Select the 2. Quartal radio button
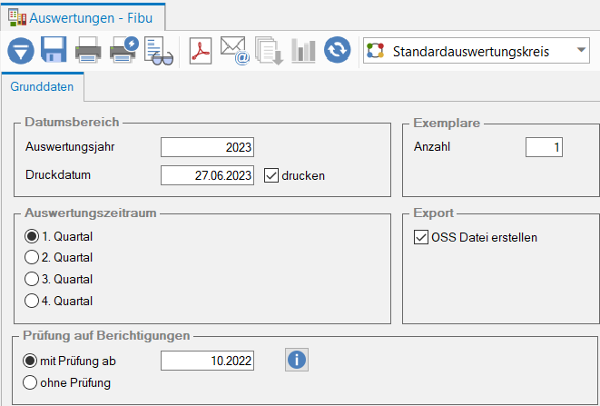The image size is (600, 406). click(31, 257)
